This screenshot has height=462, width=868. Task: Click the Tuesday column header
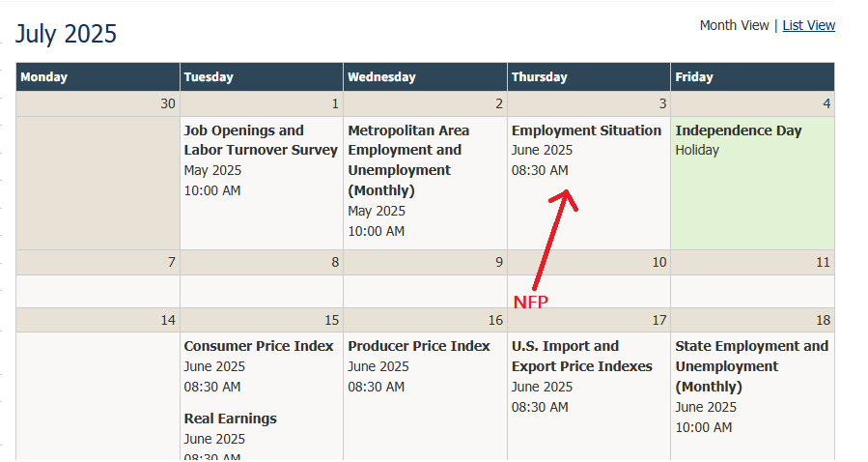[209, 77]
